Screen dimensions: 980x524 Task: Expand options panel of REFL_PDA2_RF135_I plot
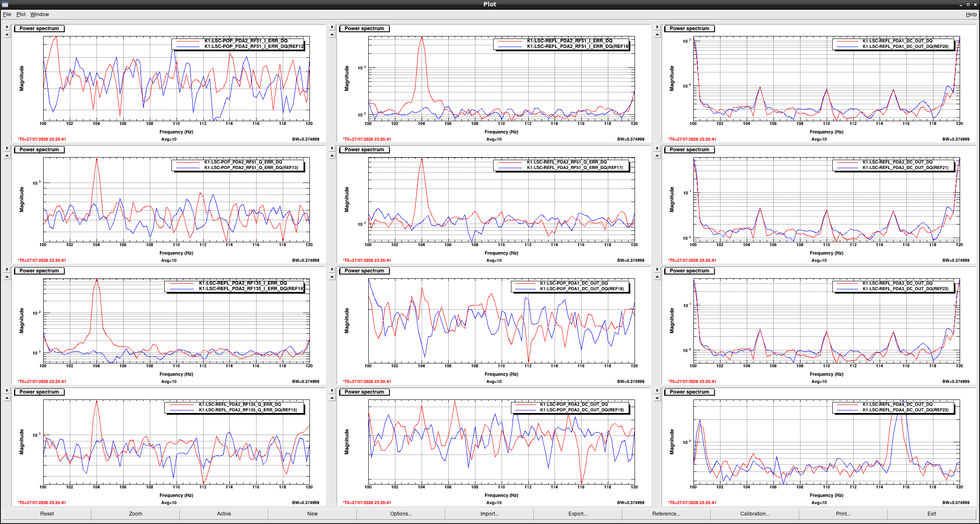pos(7,269)
